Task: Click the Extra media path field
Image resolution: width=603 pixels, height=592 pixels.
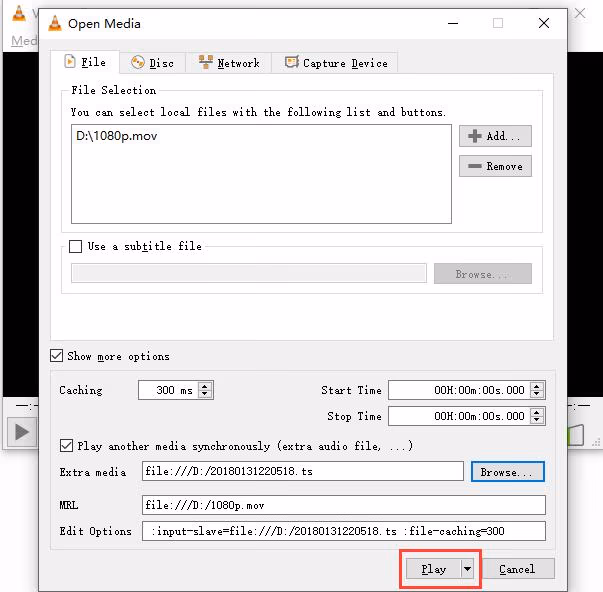Action: click(x=302, y=471)
